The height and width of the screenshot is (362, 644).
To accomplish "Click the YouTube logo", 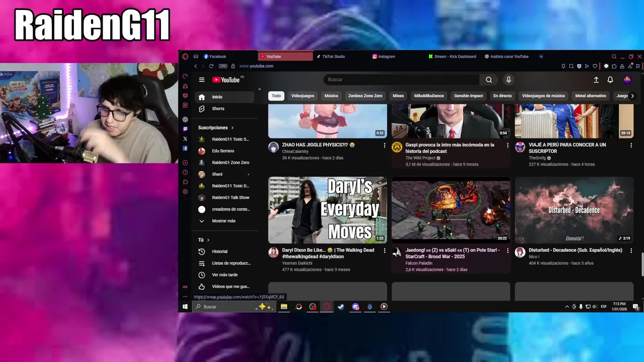I will point(226,79).
